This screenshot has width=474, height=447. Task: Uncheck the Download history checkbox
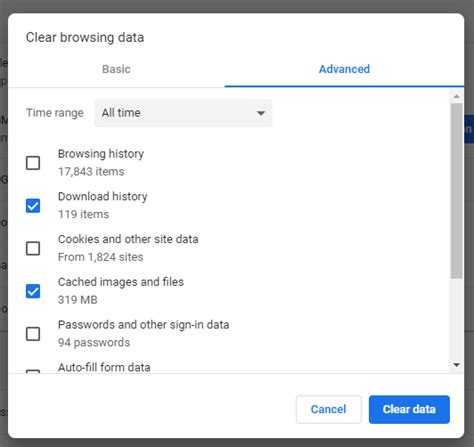tap(33, 206)
